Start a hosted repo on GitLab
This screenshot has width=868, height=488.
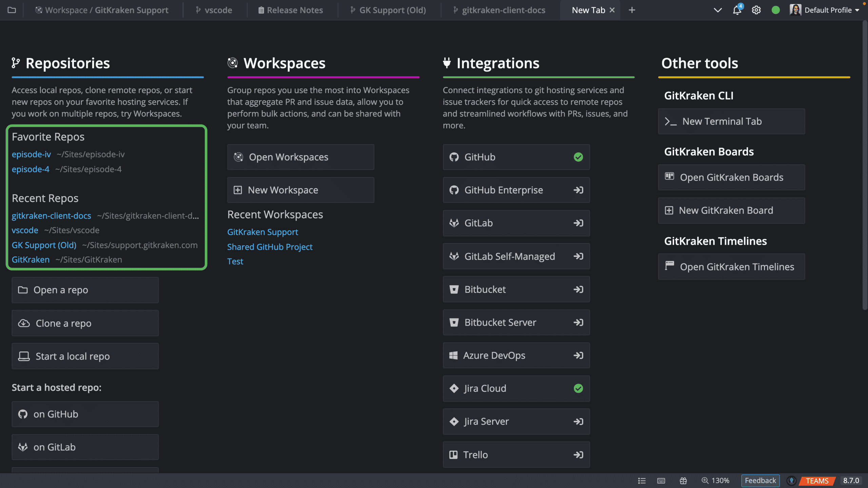point(85,447)
